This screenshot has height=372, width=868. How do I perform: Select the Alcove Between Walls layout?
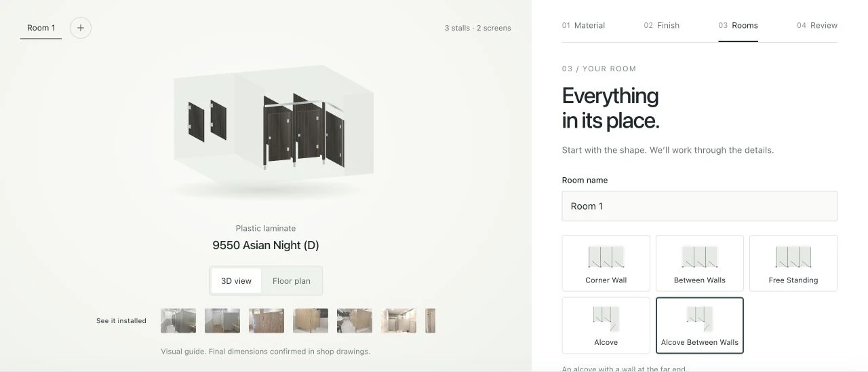click(x=700, y=325)
